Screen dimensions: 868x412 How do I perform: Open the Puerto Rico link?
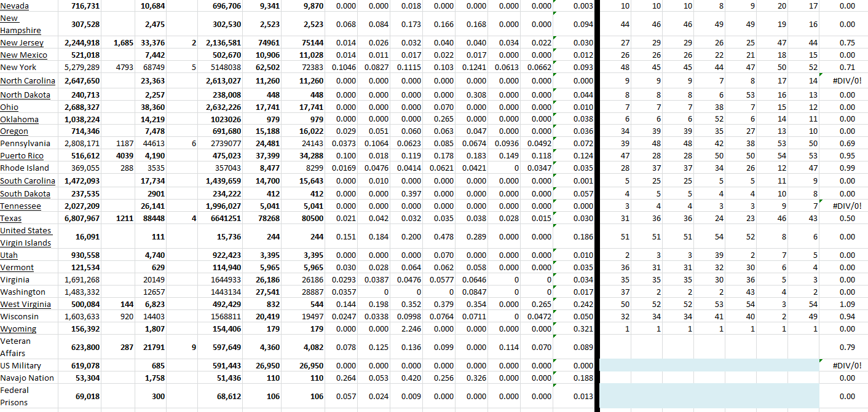click(20, 156)
